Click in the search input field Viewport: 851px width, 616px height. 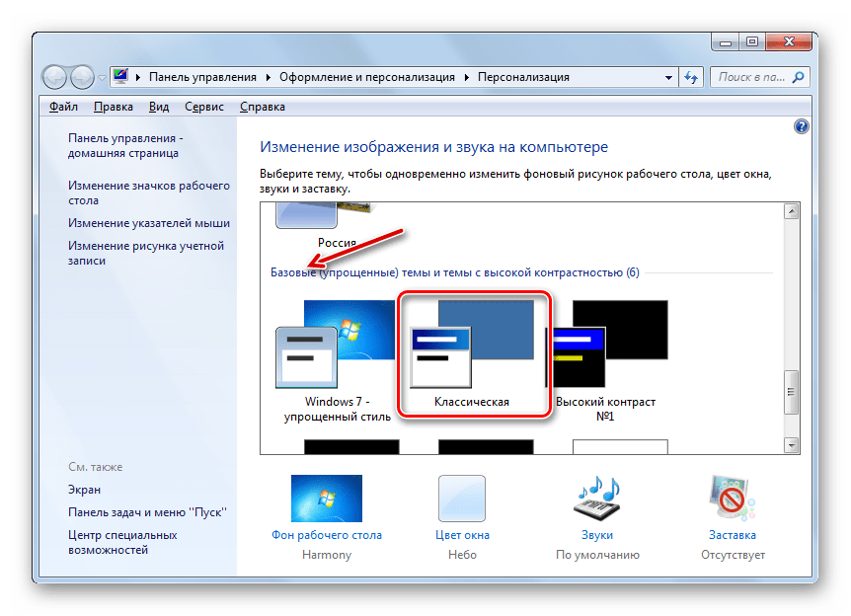(x=748, y=77)
